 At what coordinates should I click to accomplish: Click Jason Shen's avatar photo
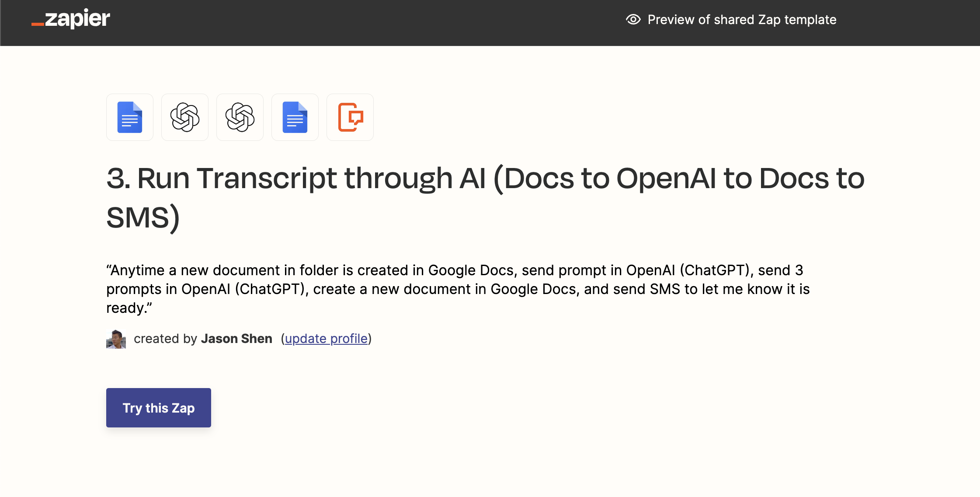pyautogui.click(x=116, y=339)
